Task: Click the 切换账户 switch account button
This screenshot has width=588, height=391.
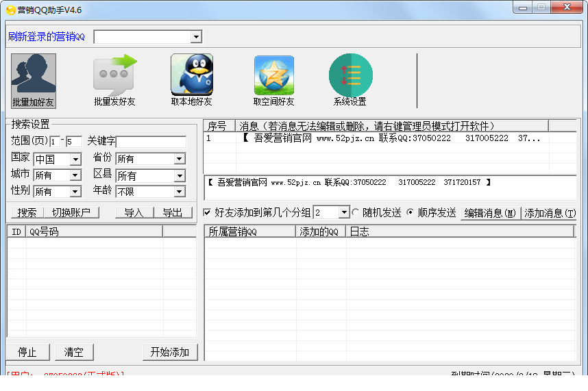Action: [71, 213]
